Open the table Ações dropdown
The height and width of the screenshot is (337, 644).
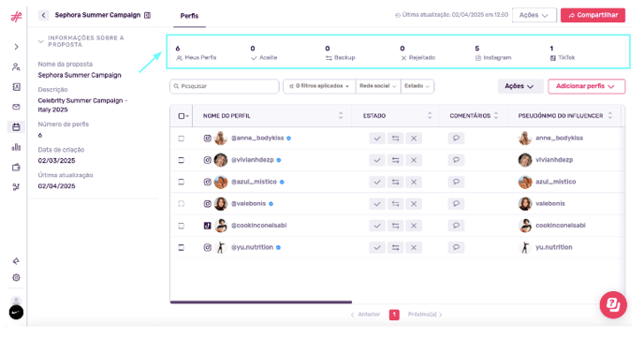tap(520, 86)
